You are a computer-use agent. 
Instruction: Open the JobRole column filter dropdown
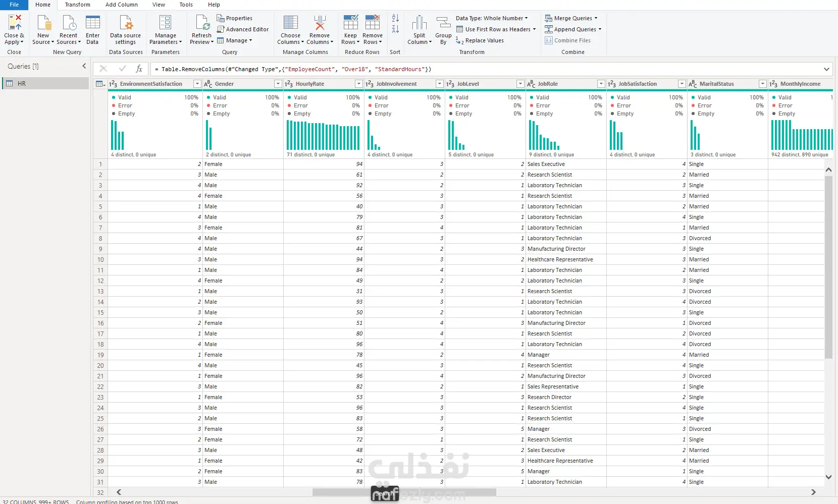pos(601,84)
